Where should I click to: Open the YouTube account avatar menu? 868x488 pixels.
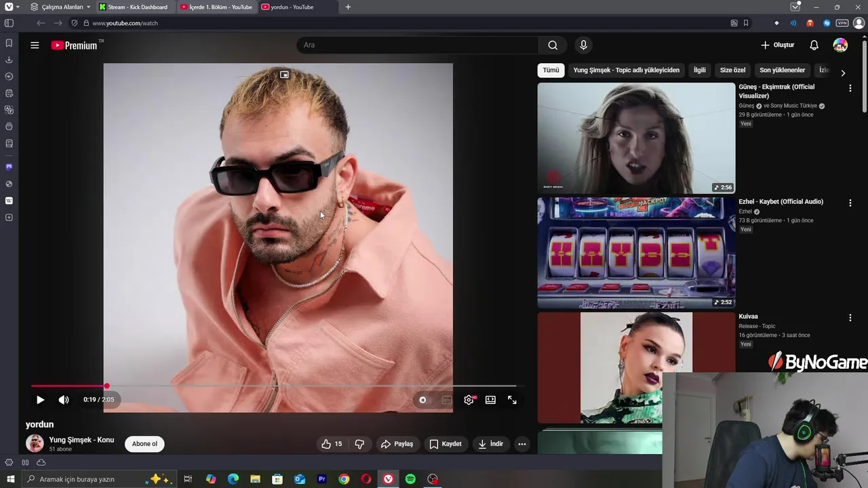(x=840, y=45)
